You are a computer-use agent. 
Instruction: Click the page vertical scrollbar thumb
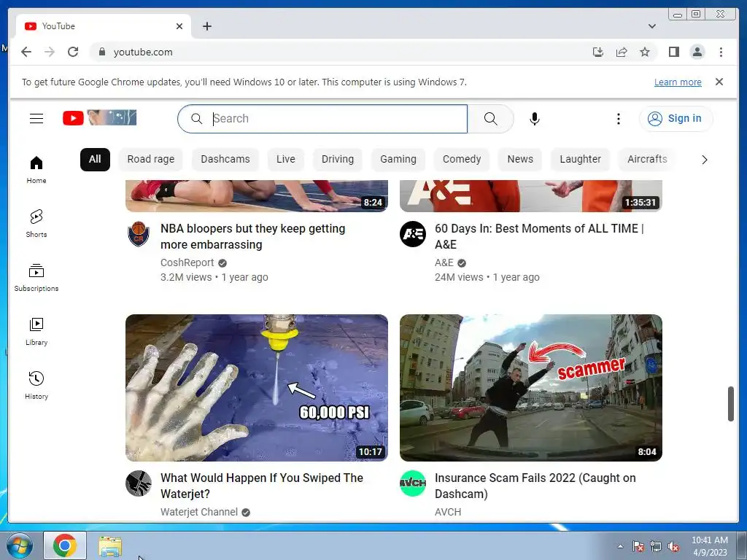tap(731, 404)
